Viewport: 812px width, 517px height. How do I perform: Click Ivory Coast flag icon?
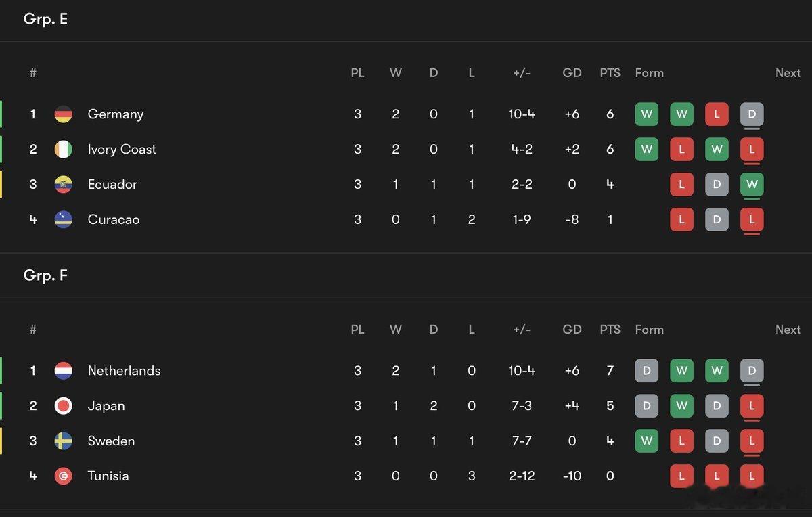pos(63,150)
